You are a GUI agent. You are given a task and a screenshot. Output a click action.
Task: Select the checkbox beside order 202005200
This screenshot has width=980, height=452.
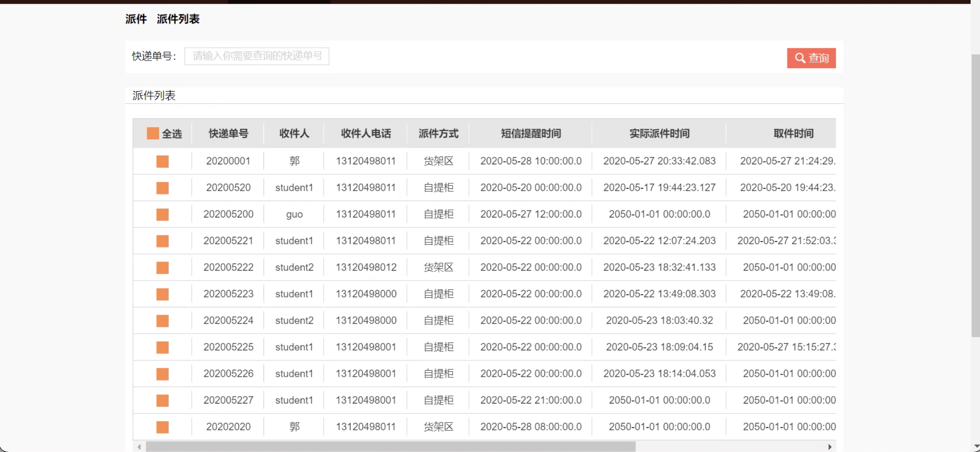(x=163, y=214)
